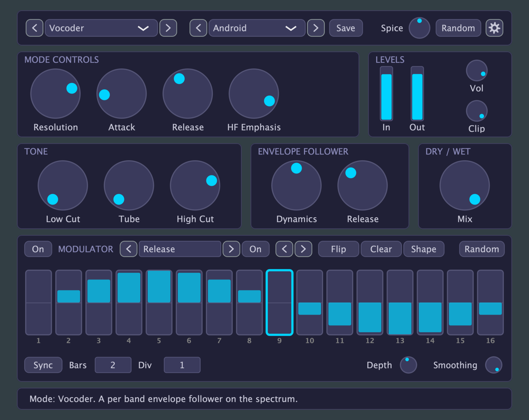Click the Mix knob in Dry/Wet
Viewport: 529px width, 420px height.
(465, 185)
